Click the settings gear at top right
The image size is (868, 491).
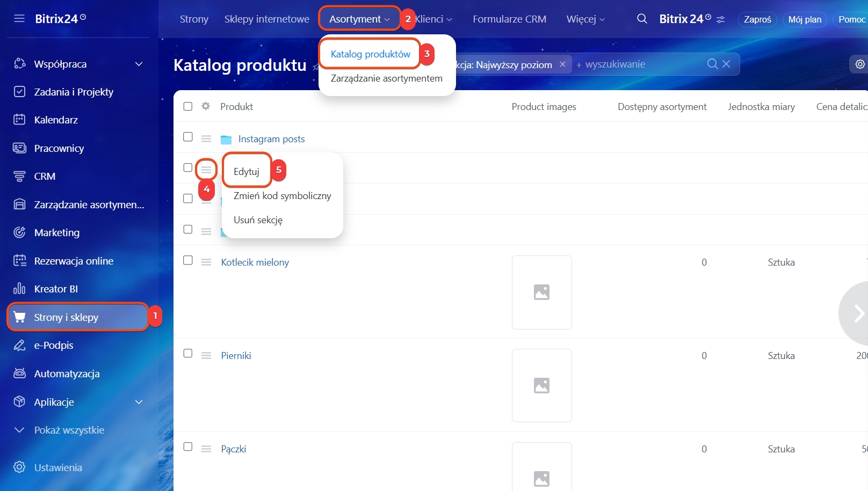(859, 64)
